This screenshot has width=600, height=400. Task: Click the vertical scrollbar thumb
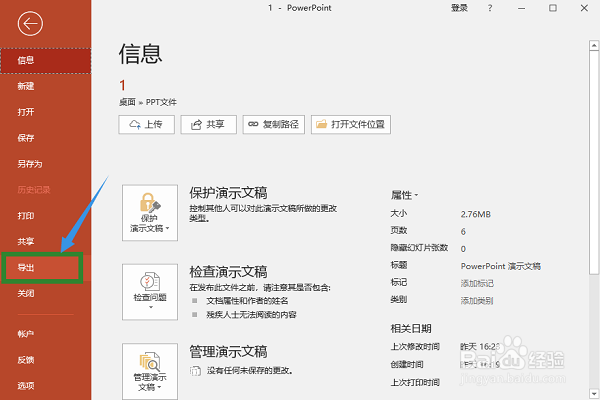(x=594, y=163)
